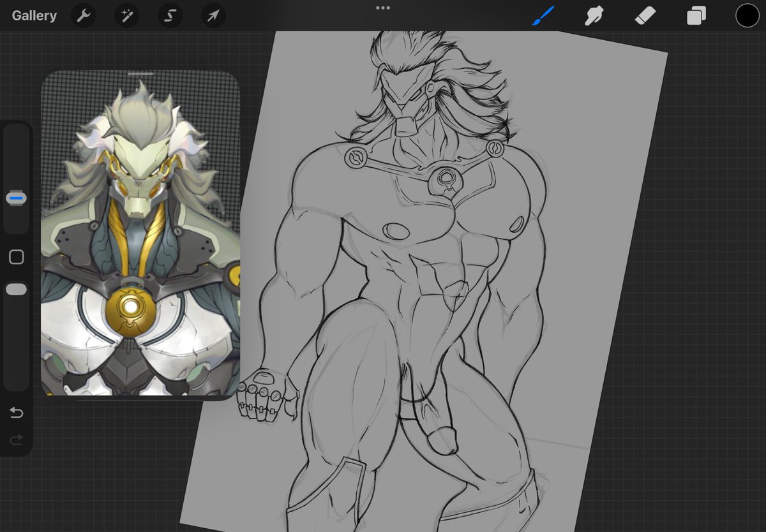766x532 pixels.
Task: Tap the square modify button in sidebar
Action: [x=17, y=257]
